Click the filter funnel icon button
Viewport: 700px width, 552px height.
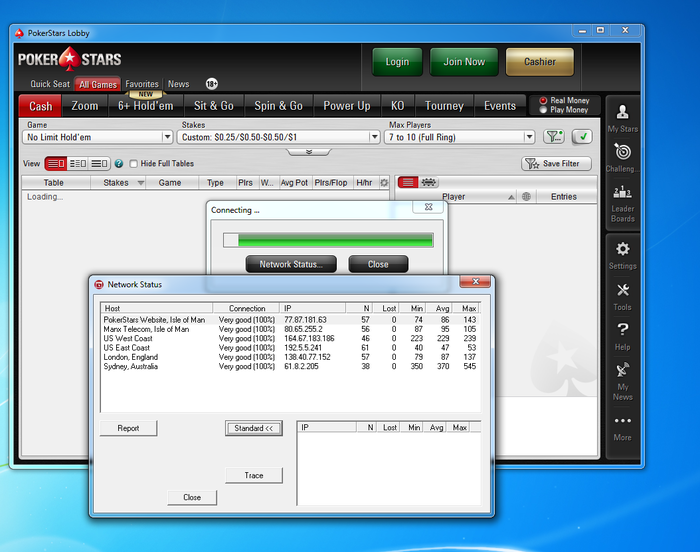tap(554, 137)
